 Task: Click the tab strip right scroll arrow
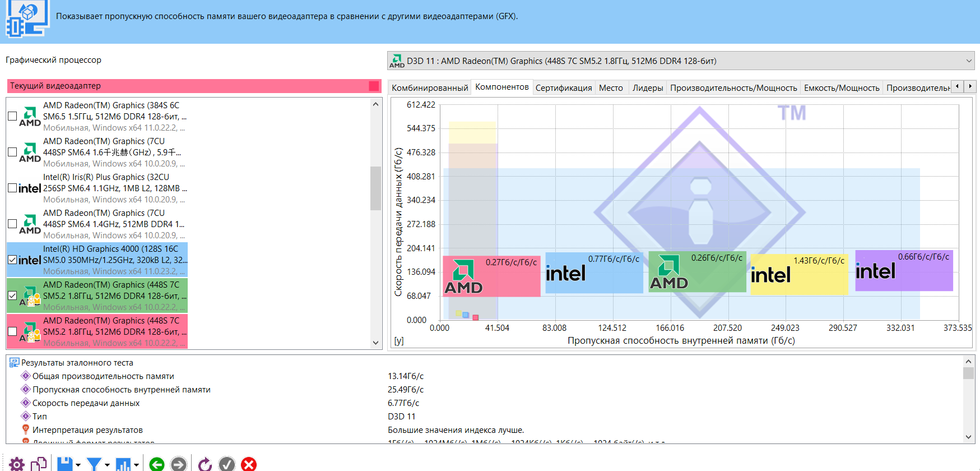[970, 86]
